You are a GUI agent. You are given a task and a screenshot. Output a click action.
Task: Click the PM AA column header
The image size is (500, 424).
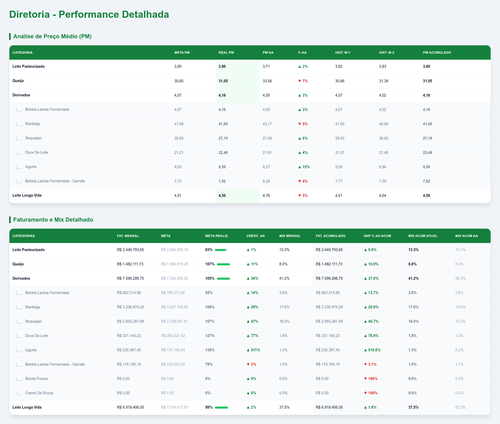tap(268, 53)
